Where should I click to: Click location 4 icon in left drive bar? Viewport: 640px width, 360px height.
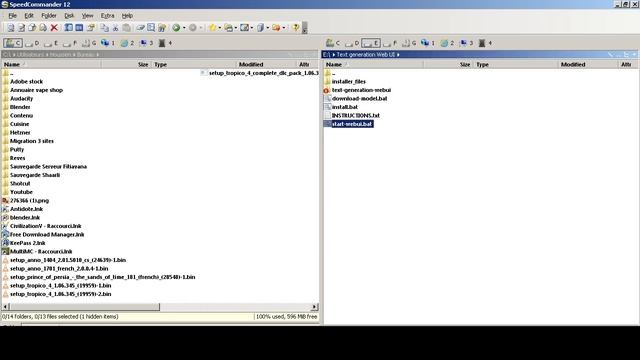click(165, 43)
